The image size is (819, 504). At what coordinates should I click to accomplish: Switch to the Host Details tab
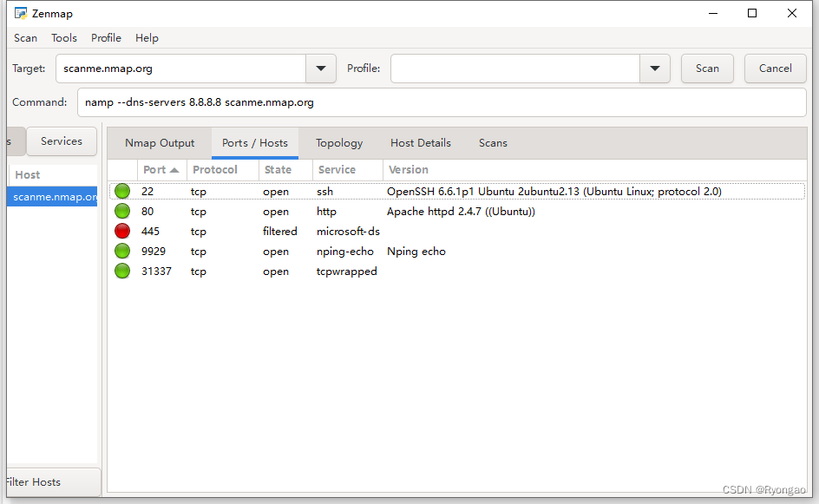pos(421,143)
